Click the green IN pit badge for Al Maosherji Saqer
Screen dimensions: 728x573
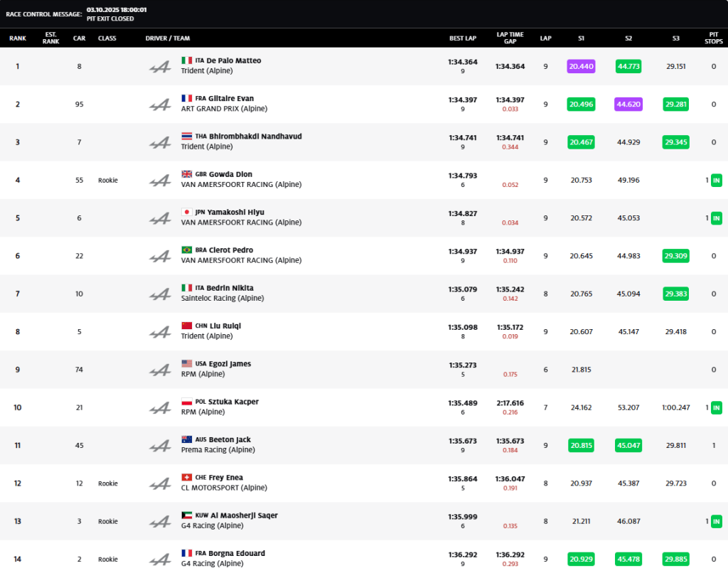point(717,521)
